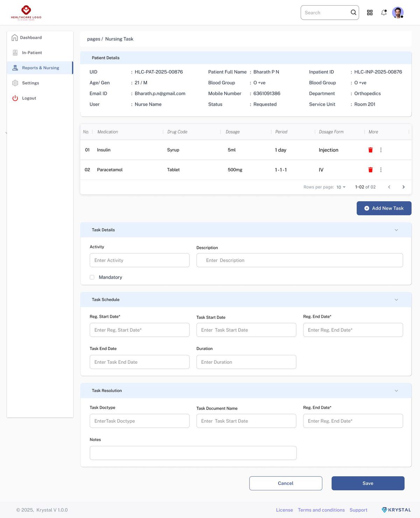Viewport: 420px width, 518px height.
Task: Collapse the Task Schedule section
Action: [x=396, y=300]
